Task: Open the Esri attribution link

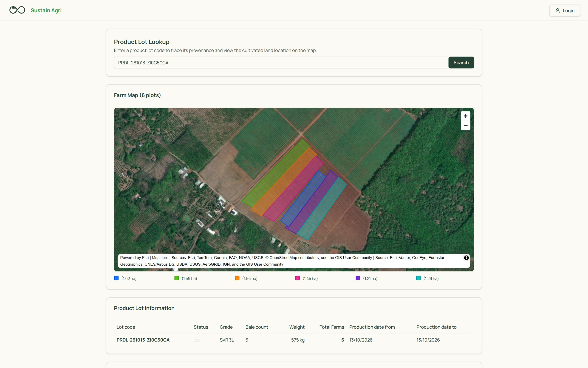Action: pyautogui.click(x=145, y=258)
